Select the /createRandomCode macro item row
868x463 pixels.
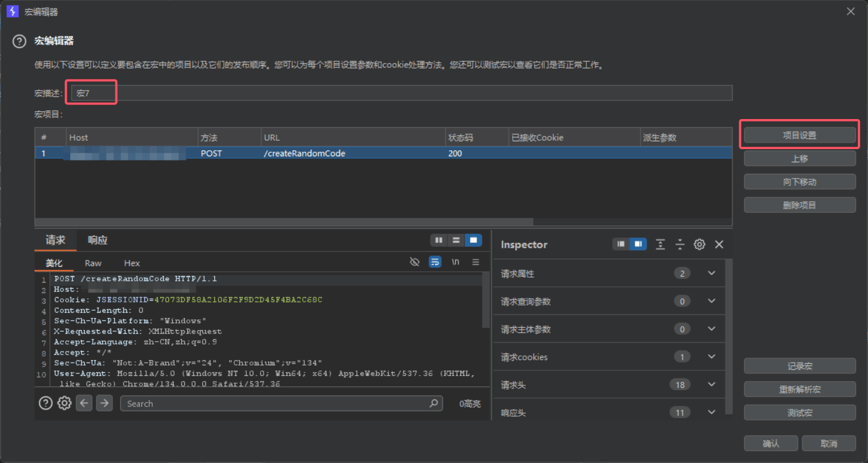pyautogui.click(x=383, y=153)
